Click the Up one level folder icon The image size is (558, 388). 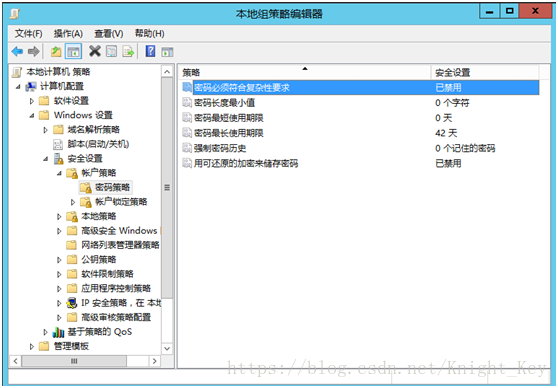[x=56, y=52]
